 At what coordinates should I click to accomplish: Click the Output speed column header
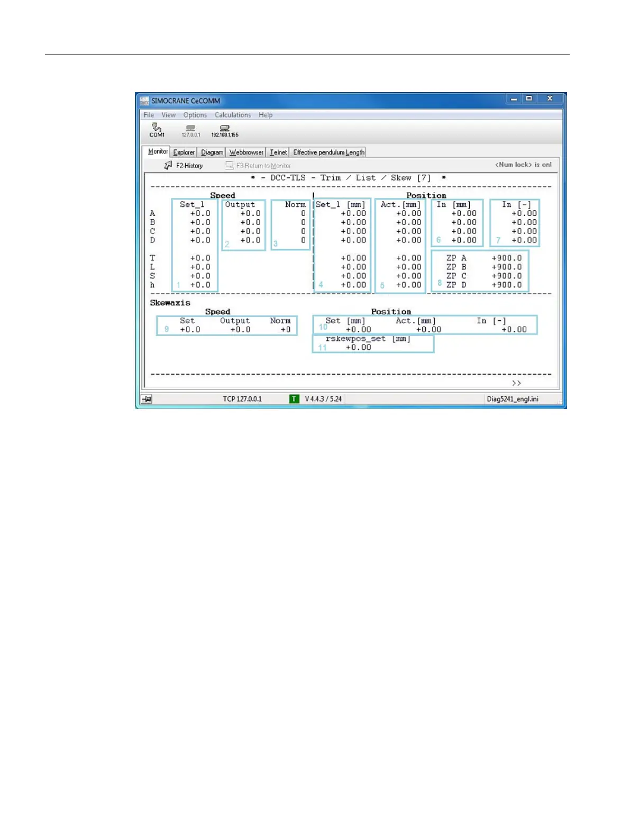[240, 205]
